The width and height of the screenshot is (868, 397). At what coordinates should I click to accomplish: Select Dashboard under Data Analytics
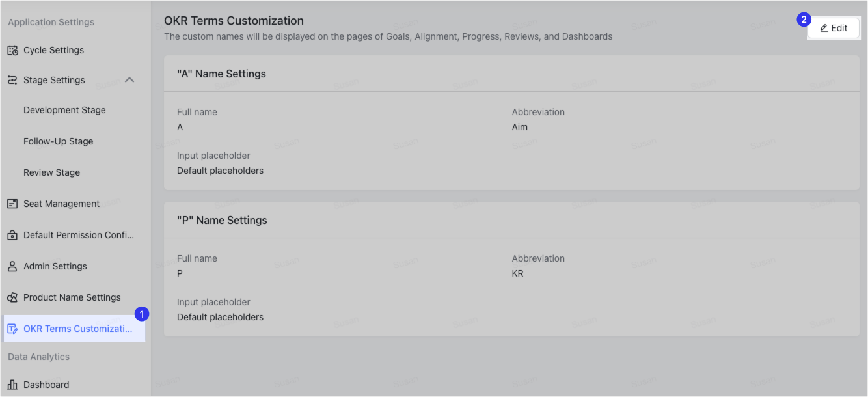(x=46, y=385)
